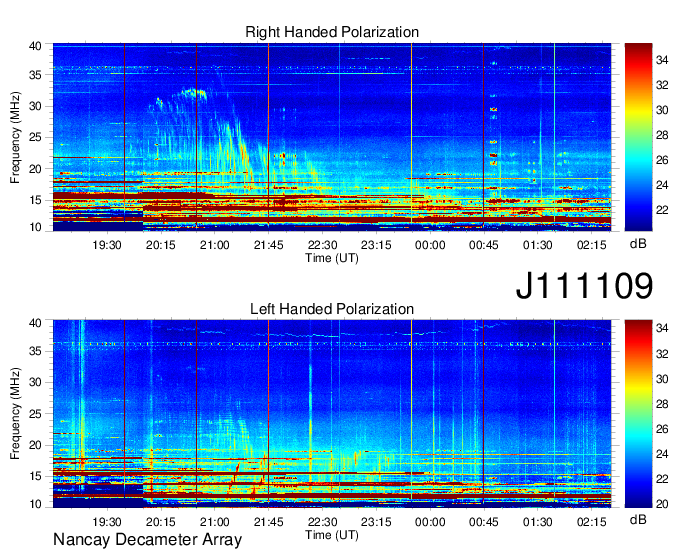
Task: Click the "Right Handed Polarization" plot title
Action: coord(332,32)
